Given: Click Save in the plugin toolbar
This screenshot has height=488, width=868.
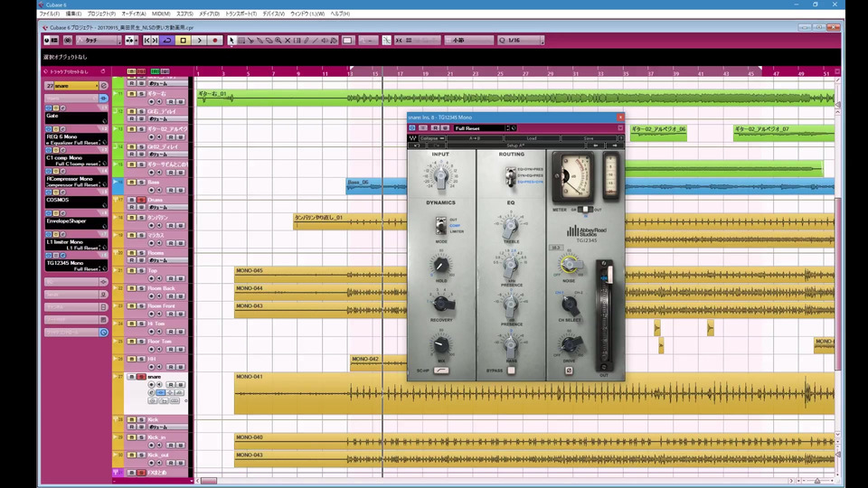Looking at the screenshot, I should click(x=589, y=138).
